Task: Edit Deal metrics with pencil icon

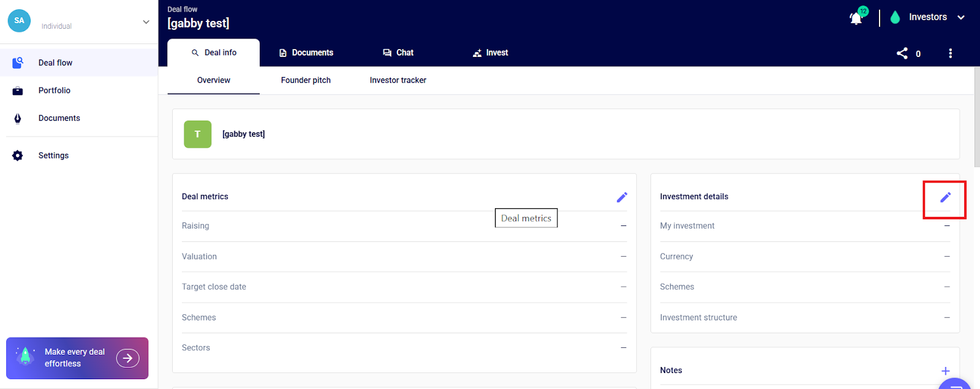Action: coord(622,197)
